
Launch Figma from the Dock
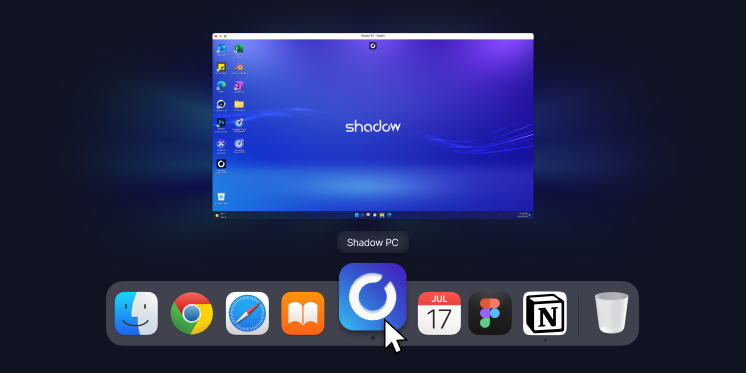pyautogui.click(x=490, y=313)
